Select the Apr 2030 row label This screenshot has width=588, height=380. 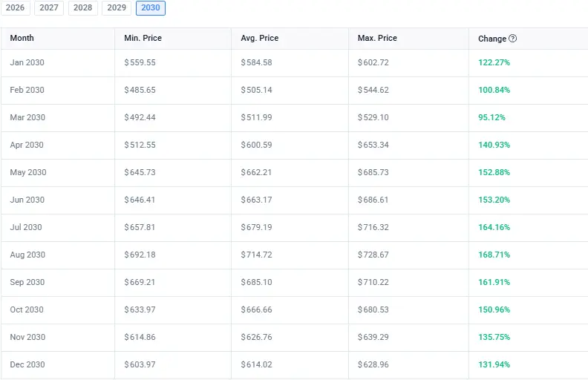(27, 145)
